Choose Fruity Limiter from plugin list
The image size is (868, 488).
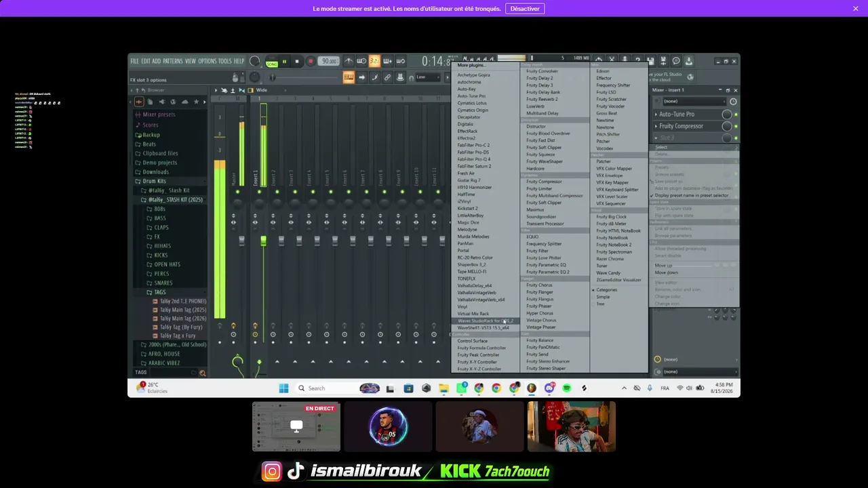coord(539,188)
